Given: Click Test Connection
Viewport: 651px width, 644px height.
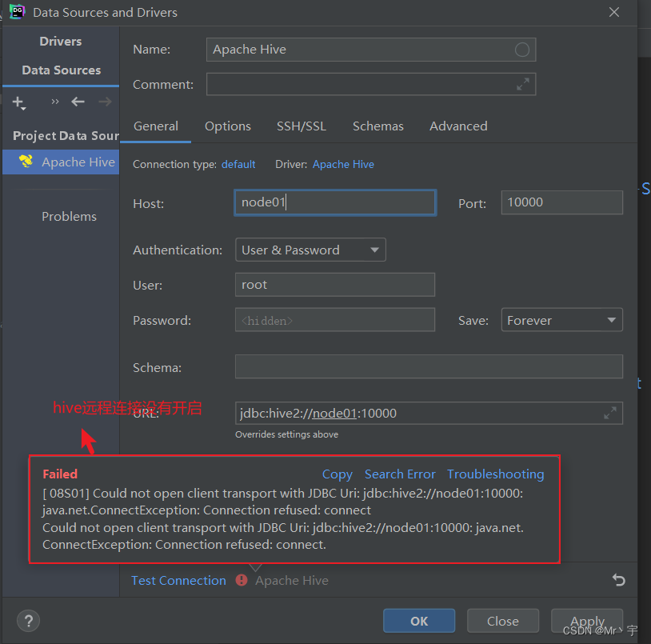Looking at the screenshot, I should (x=178, y=580).
